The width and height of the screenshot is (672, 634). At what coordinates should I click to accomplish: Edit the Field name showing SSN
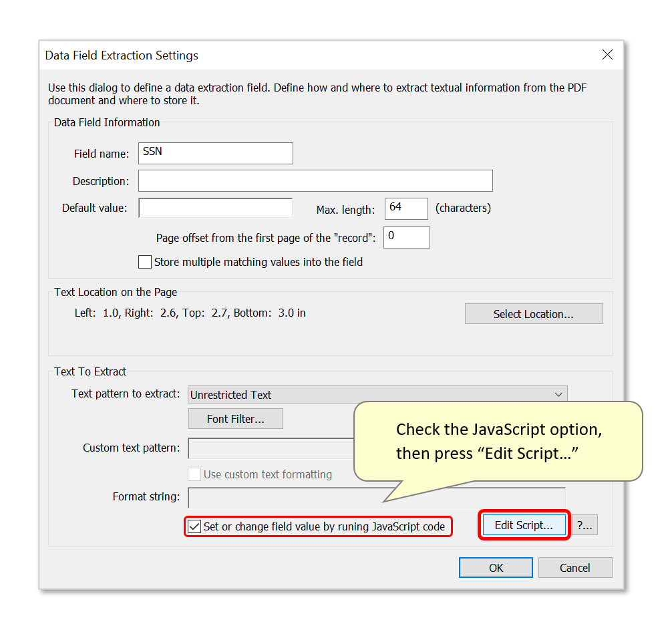[215, 153]
